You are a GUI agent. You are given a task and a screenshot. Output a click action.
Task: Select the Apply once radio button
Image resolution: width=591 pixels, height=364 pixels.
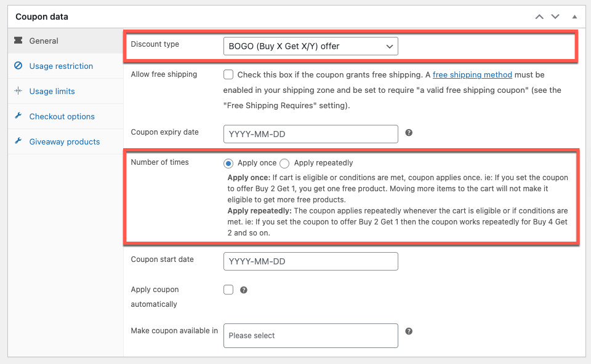click(x=228, y=164)
